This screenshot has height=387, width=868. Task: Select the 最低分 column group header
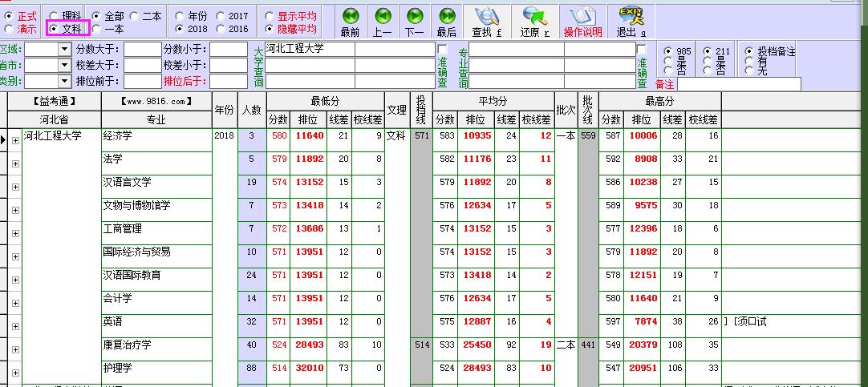coord(326,101)
